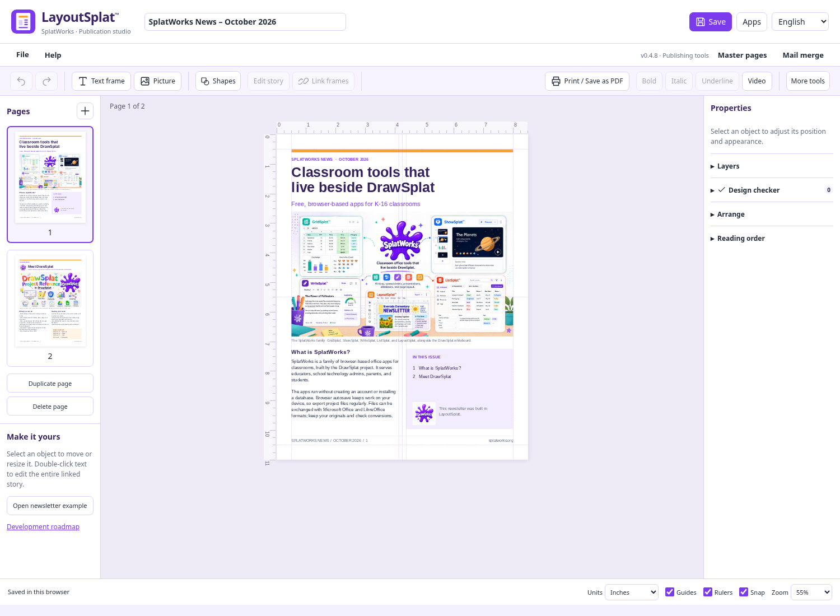Image resolution: width=840 pixels, height=616 pixels.
Task: Toggle Underline formatting
Action: (x=717, y=81)
